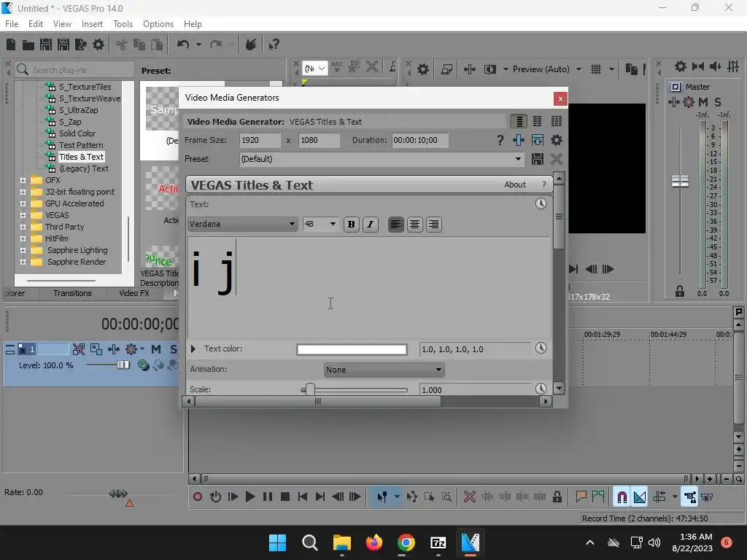Open the project Properties gear in main toolbar
The image size is (747, 560).
98,44
